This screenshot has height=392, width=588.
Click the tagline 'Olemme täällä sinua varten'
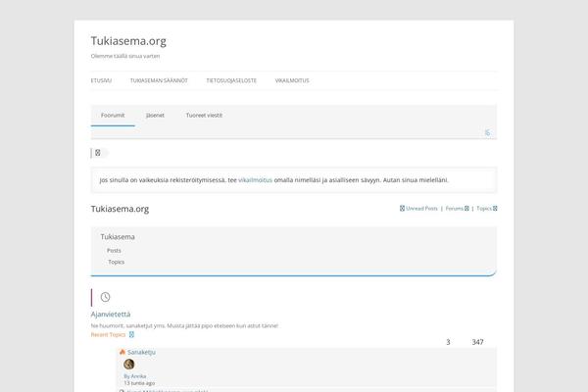[x=125, y=56]
